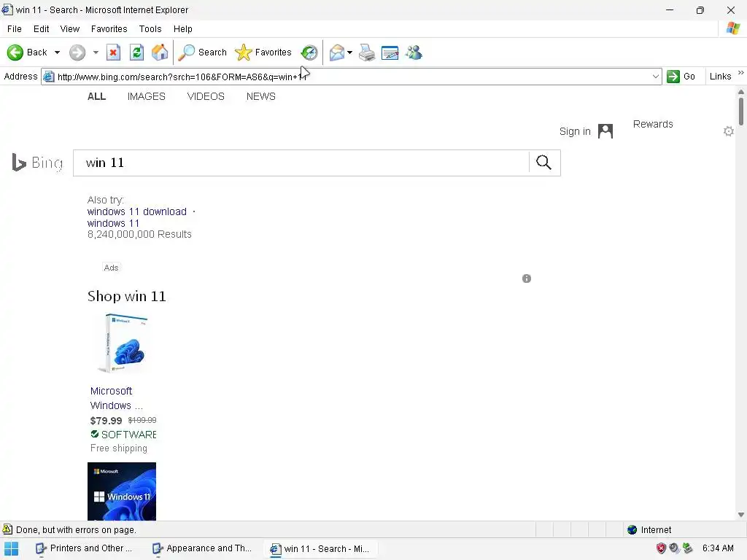This screenshot has height=560, width=747.
Task: Click the red security shield tray icon
Action: point(661,548)
